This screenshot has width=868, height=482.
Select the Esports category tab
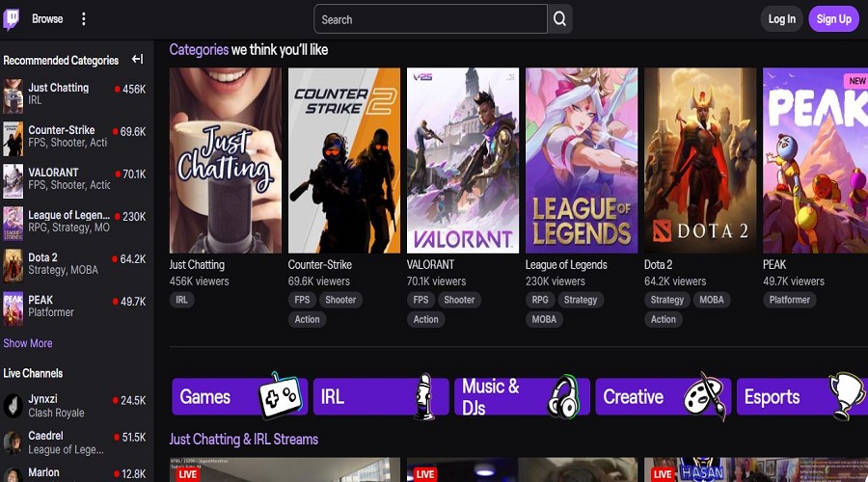[802, 397]
